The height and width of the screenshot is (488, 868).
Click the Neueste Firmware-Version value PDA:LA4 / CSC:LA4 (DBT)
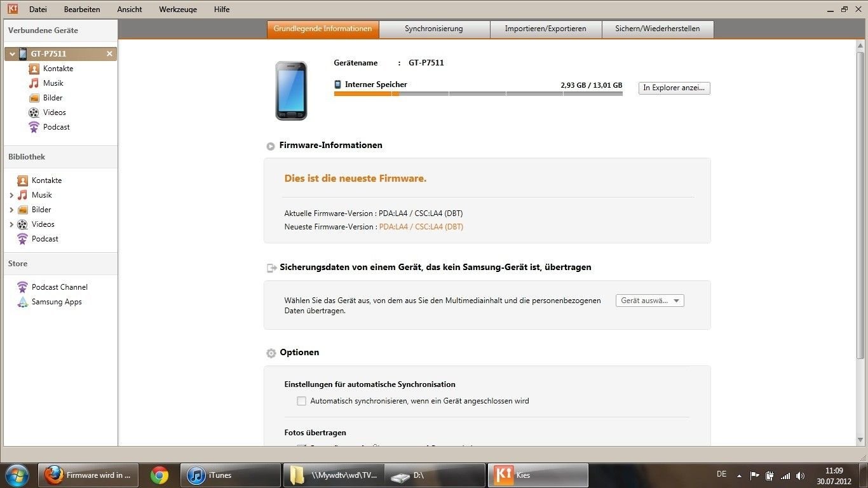click(421, 227)
